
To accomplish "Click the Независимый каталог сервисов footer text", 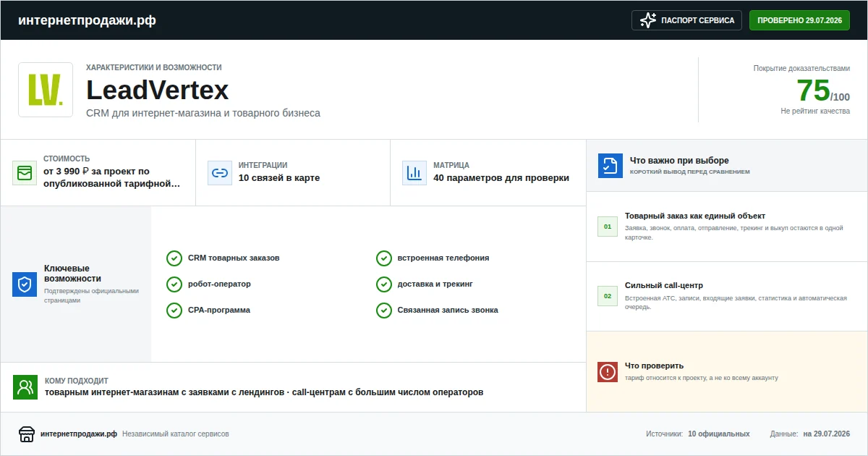I will point(176,434).
